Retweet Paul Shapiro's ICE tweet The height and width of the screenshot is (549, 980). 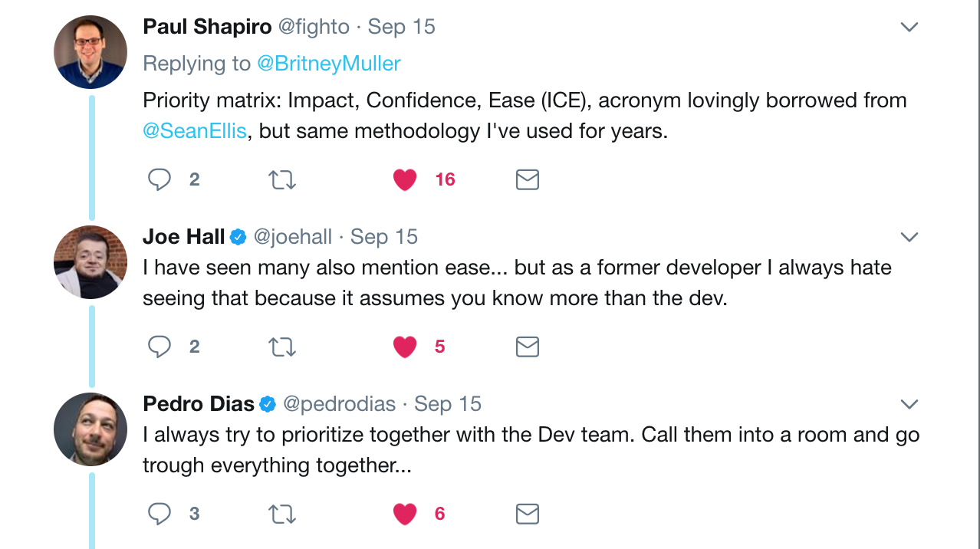pyautogui.click(x=282, y=179)
